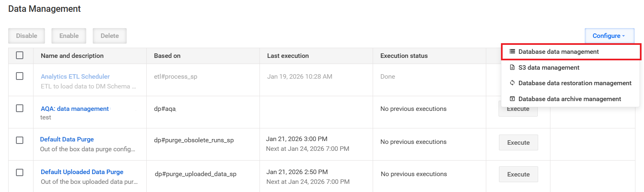Open the Configure dropdown

(609, 36)
